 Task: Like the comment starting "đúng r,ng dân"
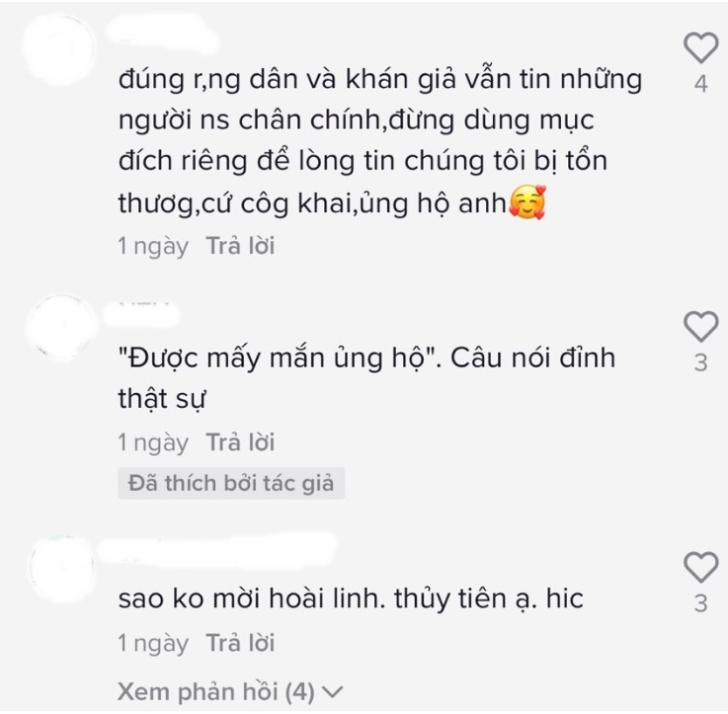tap(700, 47)
